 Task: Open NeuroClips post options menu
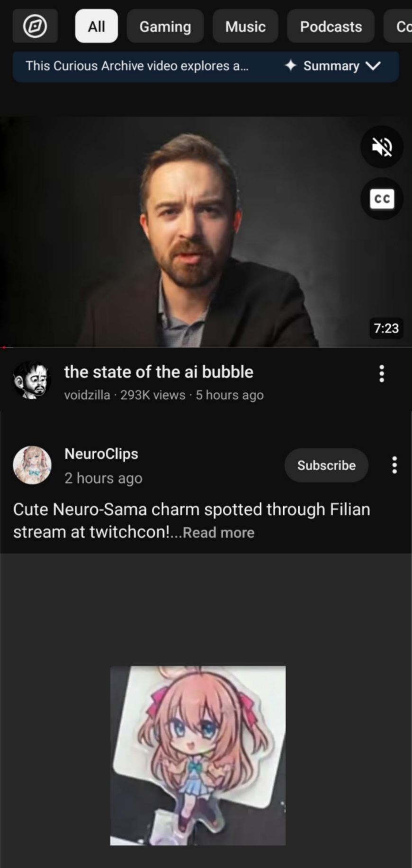coord(394,465)
